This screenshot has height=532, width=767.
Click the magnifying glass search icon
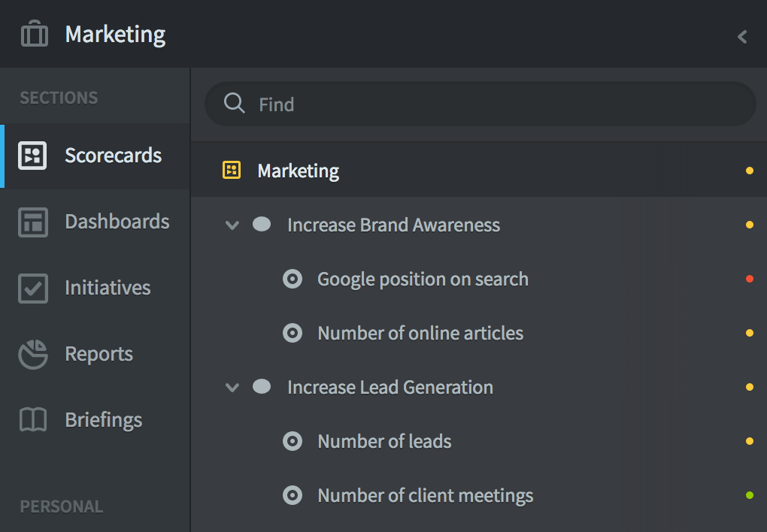point(235,104)
